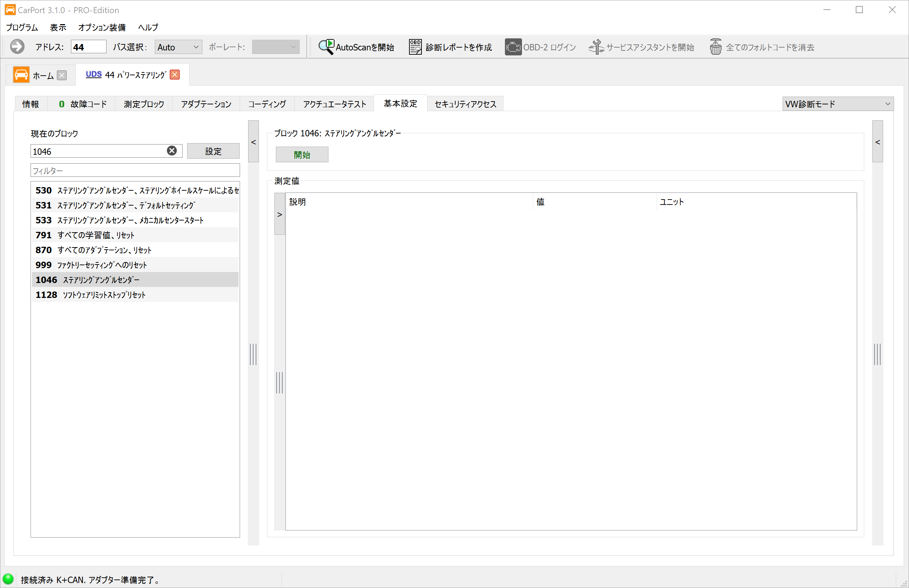Launch サービスアシスタントを開始 wrench icon
Screen dimensions: 909x588
[596, 47]
